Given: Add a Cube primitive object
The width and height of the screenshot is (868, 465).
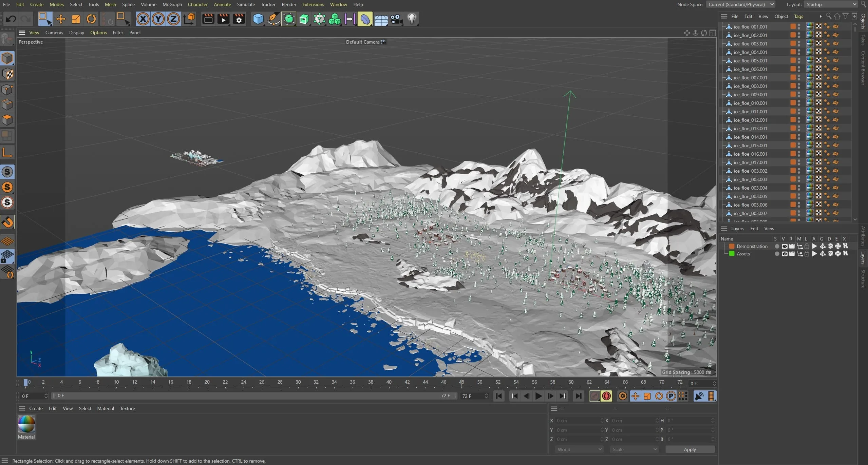Looking at the screenshot, I should tap(258, 19).
